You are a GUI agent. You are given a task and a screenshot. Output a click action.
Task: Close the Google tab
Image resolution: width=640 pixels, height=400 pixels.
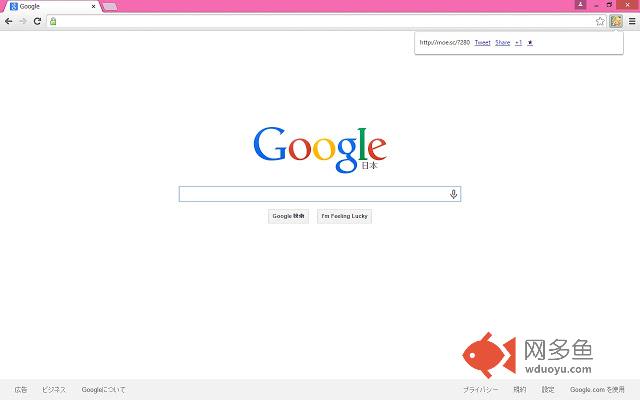tap(94, 7)
